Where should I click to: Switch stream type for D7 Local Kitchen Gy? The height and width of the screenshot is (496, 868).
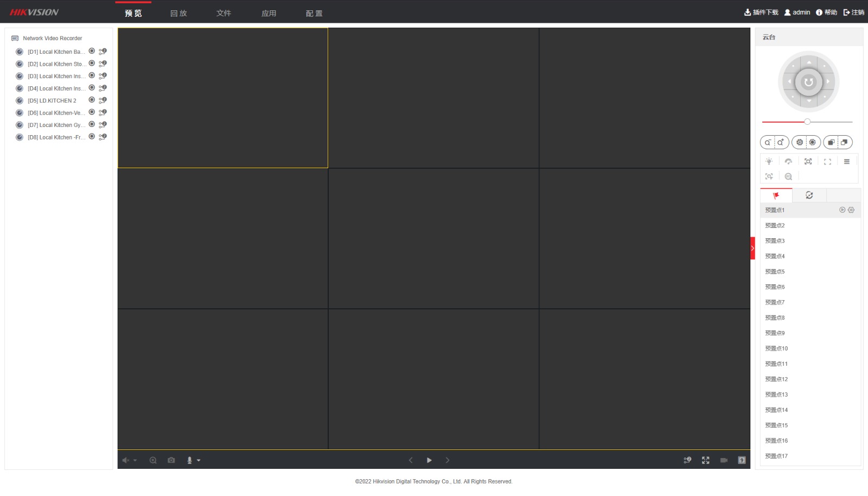(103, 125)
